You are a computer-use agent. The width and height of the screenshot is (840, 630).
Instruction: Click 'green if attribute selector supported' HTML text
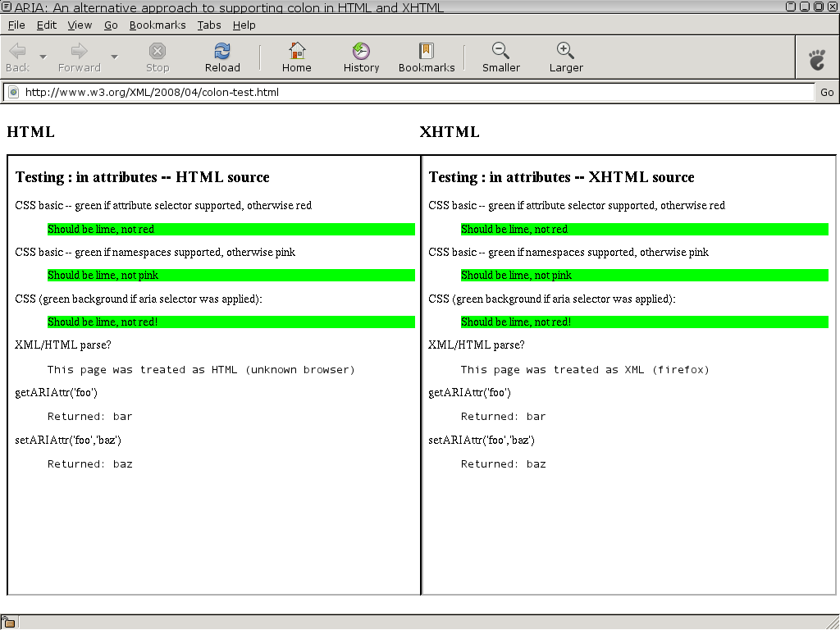tap(158, 206)
